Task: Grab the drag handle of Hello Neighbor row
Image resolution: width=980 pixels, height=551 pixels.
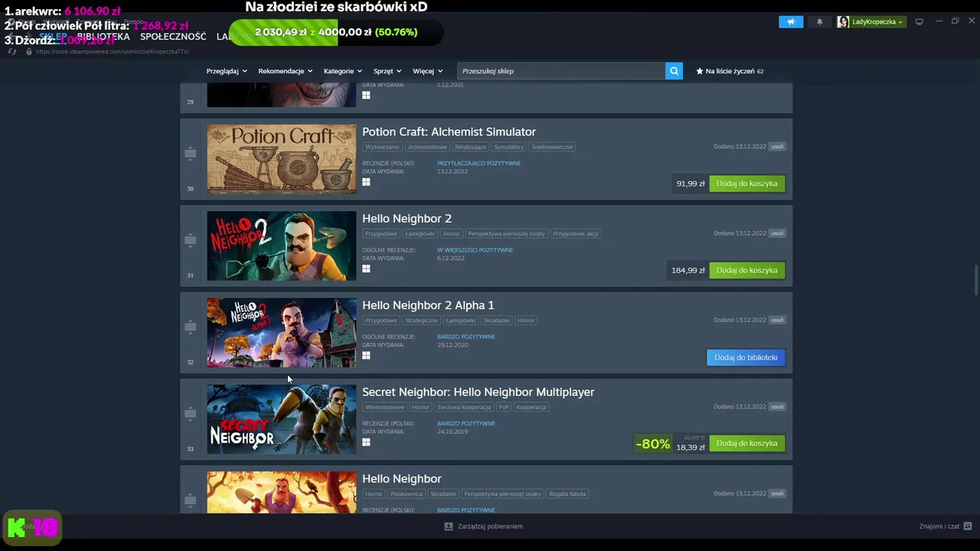Action: click(x=191, y=500)
